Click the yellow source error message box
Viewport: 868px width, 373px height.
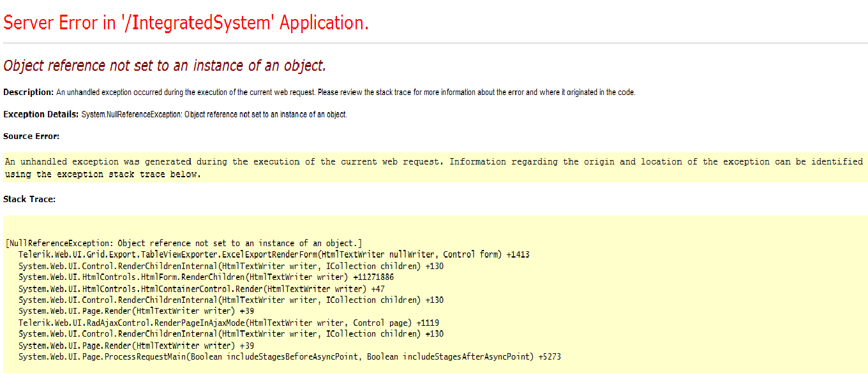click(435, 168)
